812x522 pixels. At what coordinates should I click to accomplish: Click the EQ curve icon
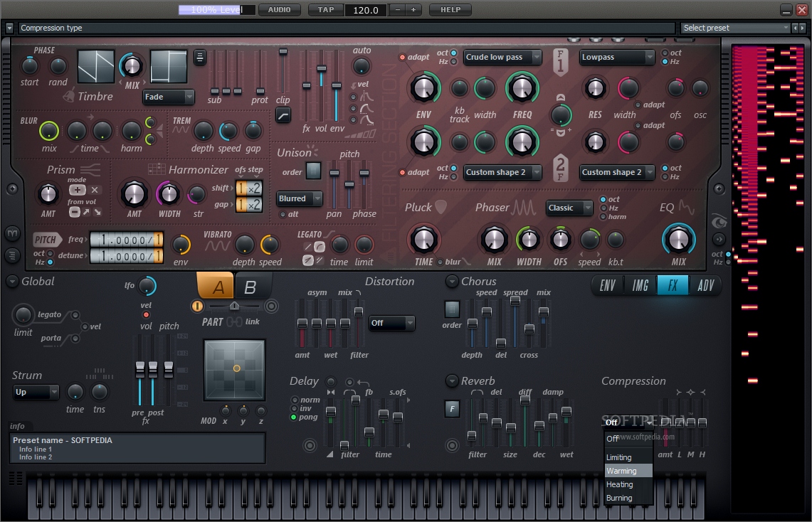[687, 208]
